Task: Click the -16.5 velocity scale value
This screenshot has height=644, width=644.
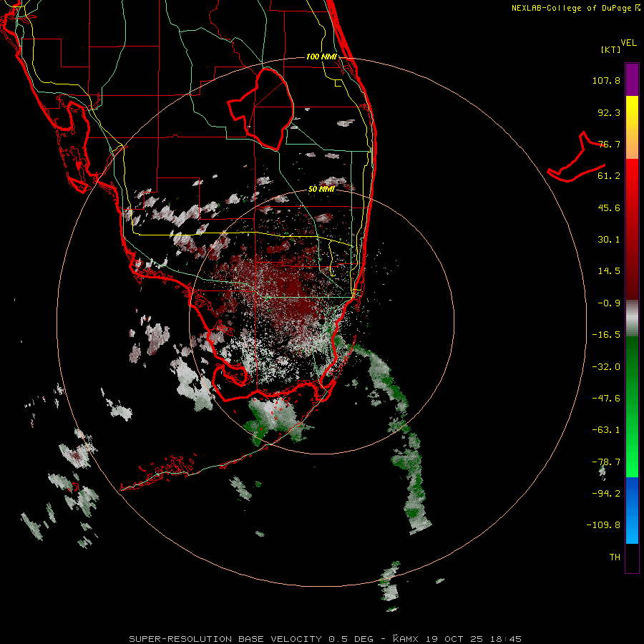Action: coord(606,335)
